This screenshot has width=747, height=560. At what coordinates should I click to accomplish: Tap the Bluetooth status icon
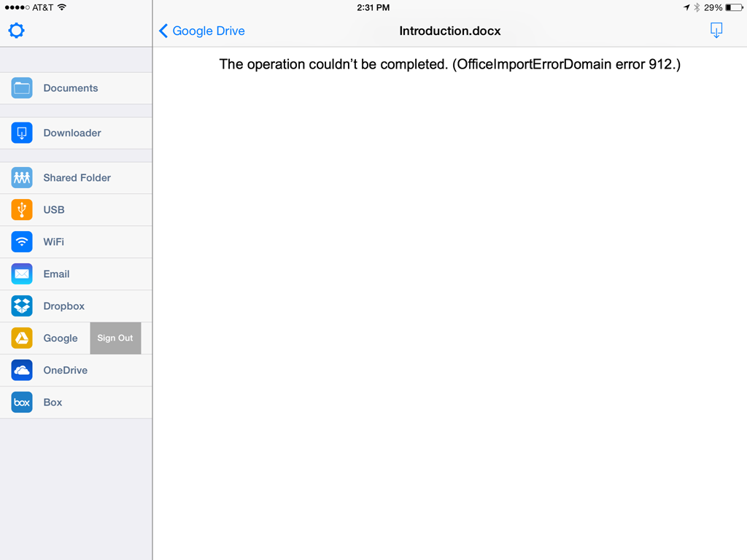point(696,7)
